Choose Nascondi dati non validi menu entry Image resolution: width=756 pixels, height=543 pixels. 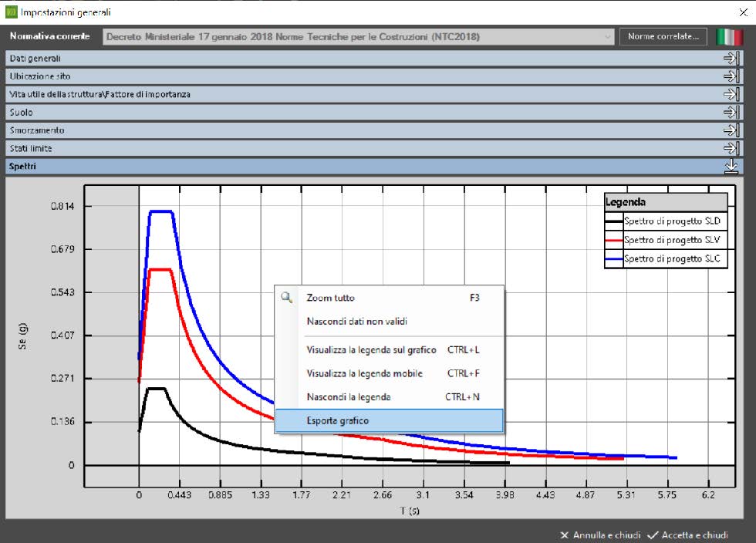356,322
